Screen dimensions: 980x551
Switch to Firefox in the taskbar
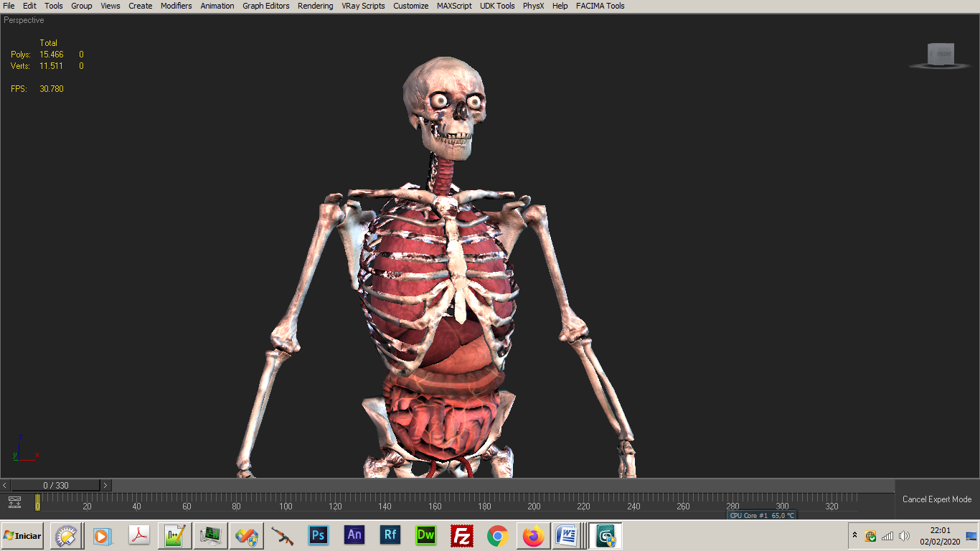pyautogui.click(x=534, y=535)
